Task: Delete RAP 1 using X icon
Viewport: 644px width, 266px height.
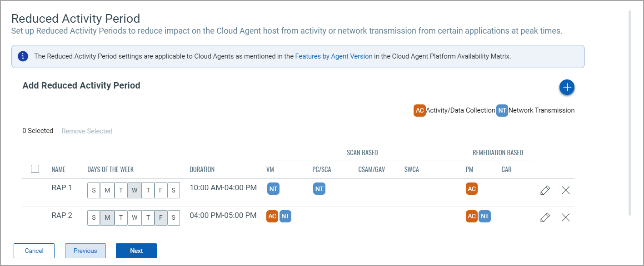Action: click(x=565, y=190)
